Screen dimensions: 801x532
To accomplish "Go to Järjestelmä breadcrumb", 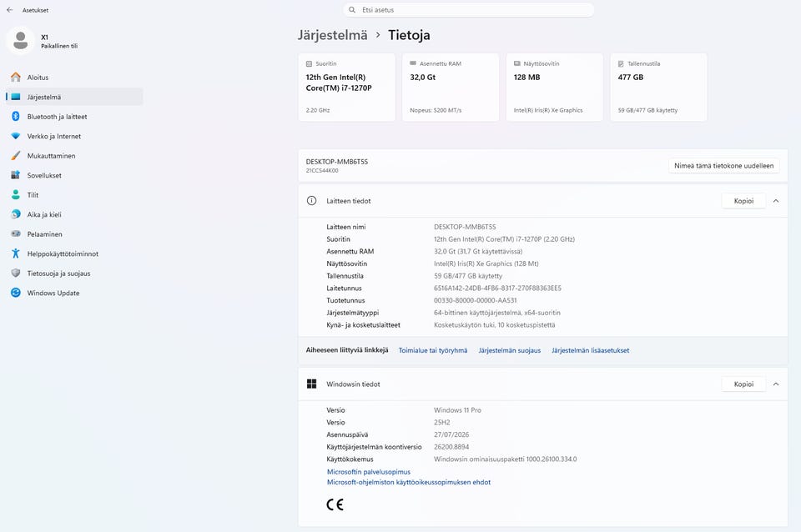I will [333, 35].
